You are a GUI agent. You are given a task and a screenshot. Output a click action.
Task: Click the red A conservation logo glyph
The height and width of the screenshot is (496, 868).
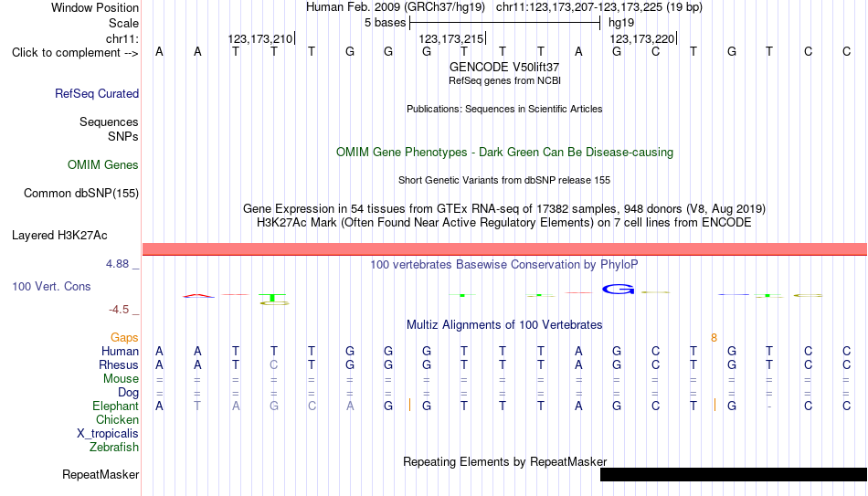[x=198, y=296]
